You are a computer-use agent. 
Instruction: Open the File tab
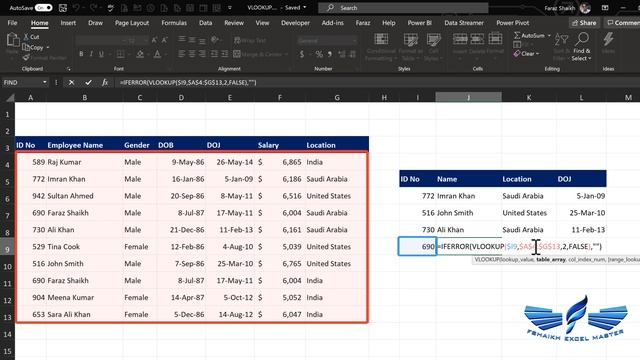[12, 23]
